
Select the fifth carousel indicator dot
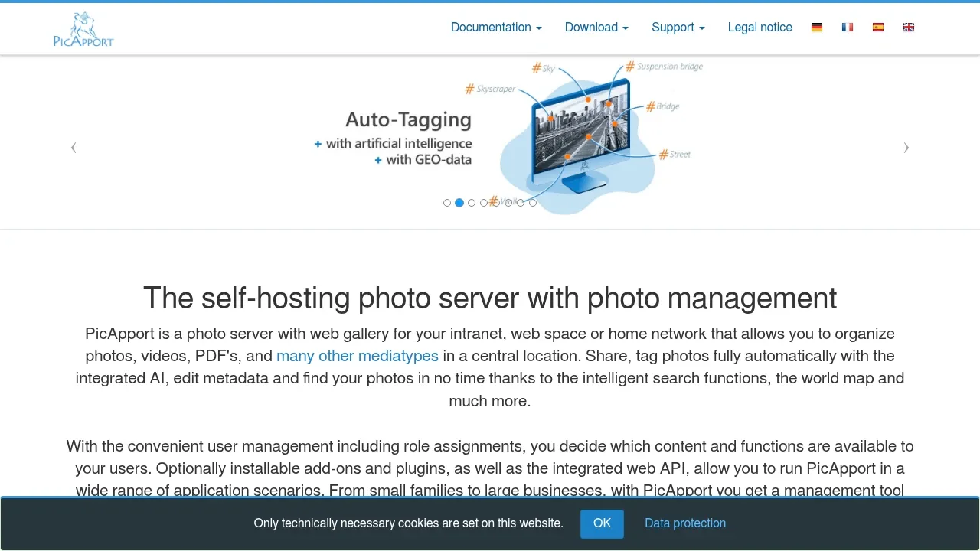tap(496, 203)
